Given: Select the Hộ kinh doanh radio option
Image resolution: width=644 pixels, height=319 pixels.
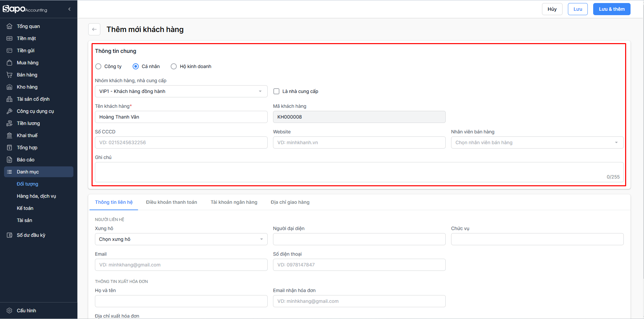Looking at the screenshot, I should point(174,66).
